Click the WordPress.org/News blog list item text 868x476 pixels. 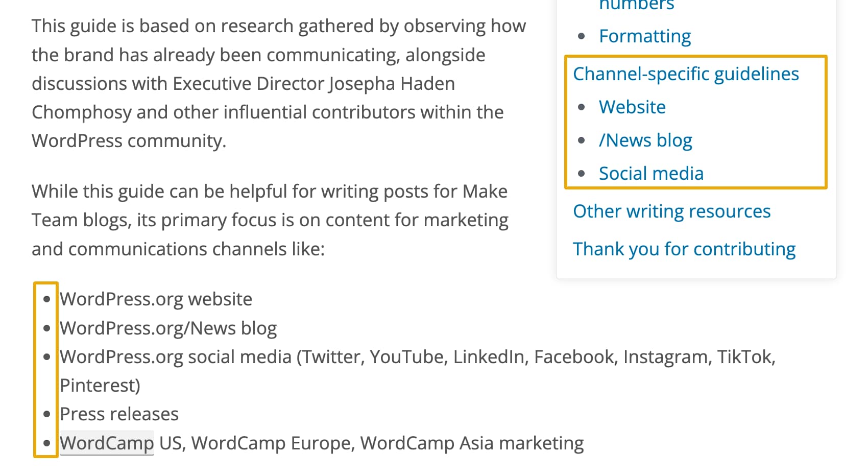click(x=168, y=328)
